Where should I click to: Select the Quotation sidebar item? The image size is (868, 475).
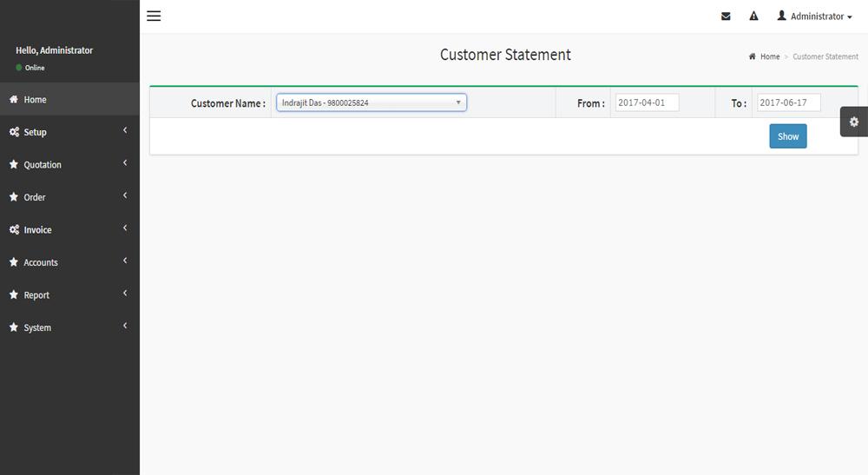point(69,164)
